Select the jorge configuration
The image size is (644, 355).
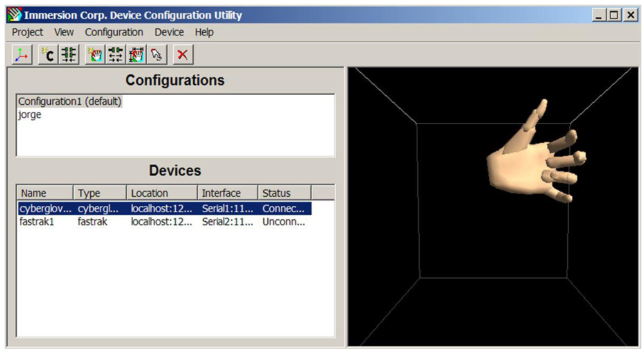(x=30, y=114)
